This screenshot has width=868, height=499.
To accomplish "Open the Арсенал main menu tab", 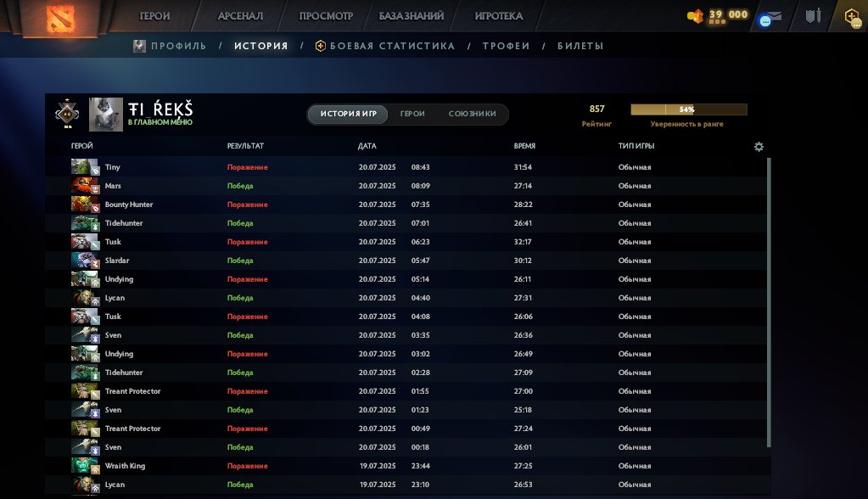I will coord(240,16).
